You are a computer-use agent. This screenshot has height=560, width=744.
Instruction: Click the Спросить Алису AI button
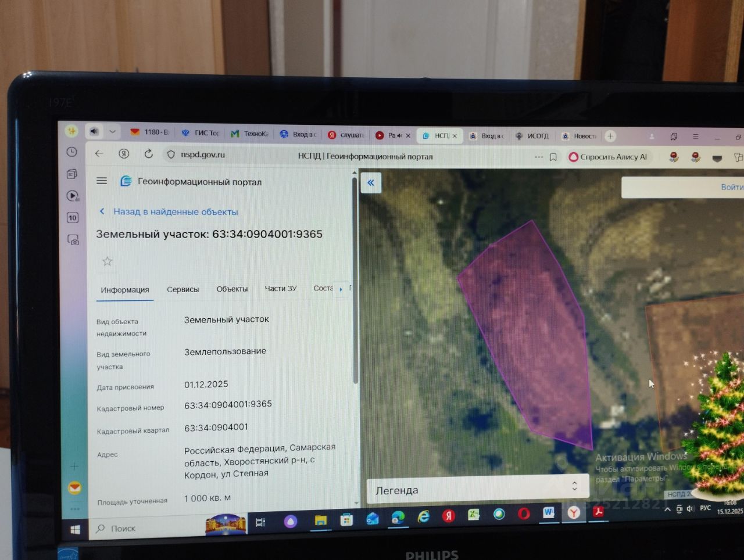coord(608,157)
